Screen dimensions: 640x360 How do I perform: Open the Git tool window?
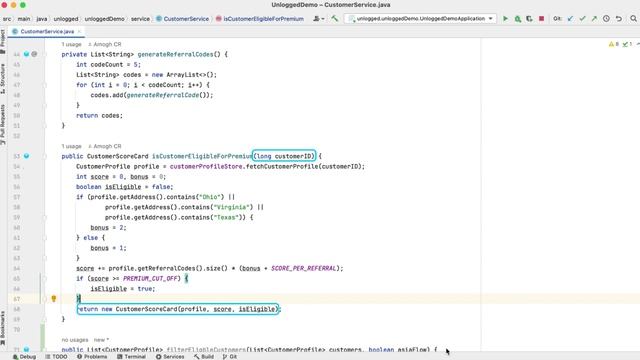coord(230,356)
